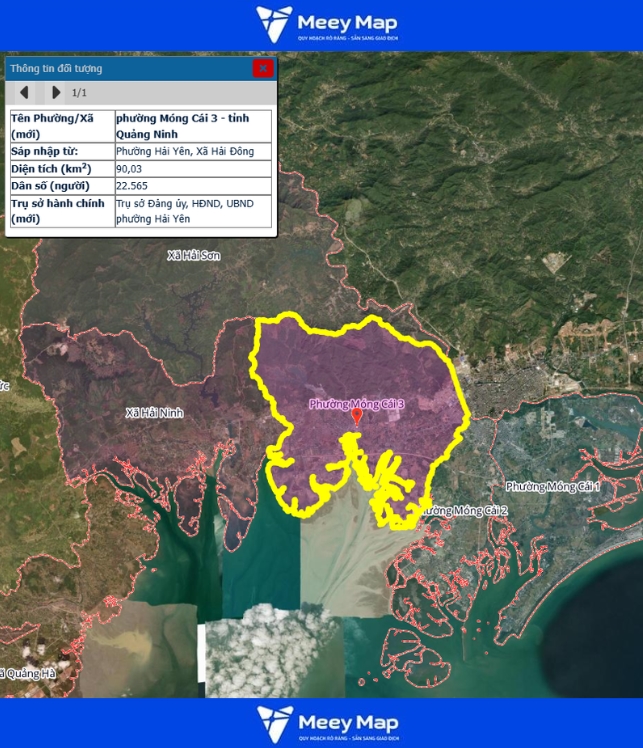
Task: Click the Trụ sở hành chính value cell
Action: tap(193, 211)
